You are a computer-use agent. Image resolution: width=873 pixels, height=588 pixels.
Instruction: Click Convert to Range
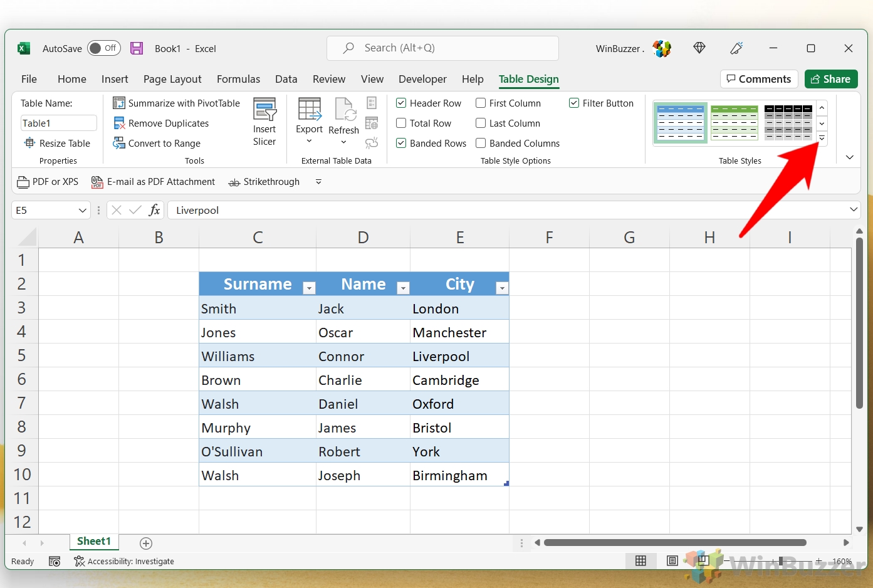tap(157, 144)
